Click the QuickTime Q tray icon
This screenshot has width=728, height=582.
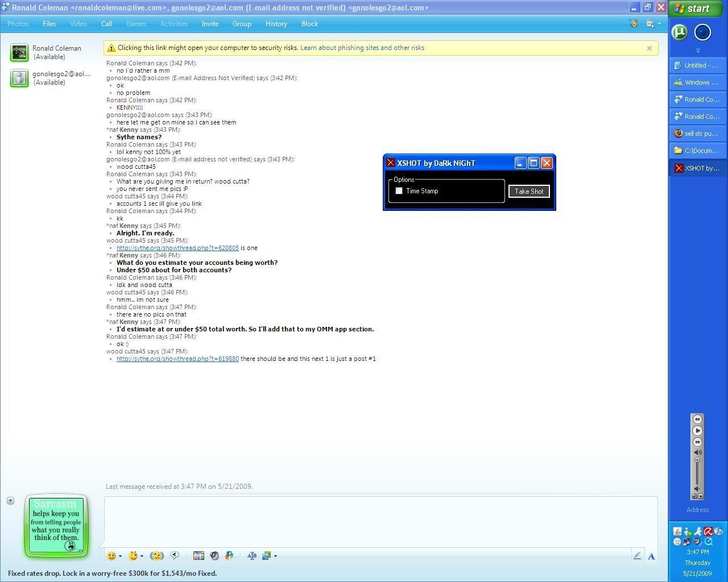[x=709, y=542]
